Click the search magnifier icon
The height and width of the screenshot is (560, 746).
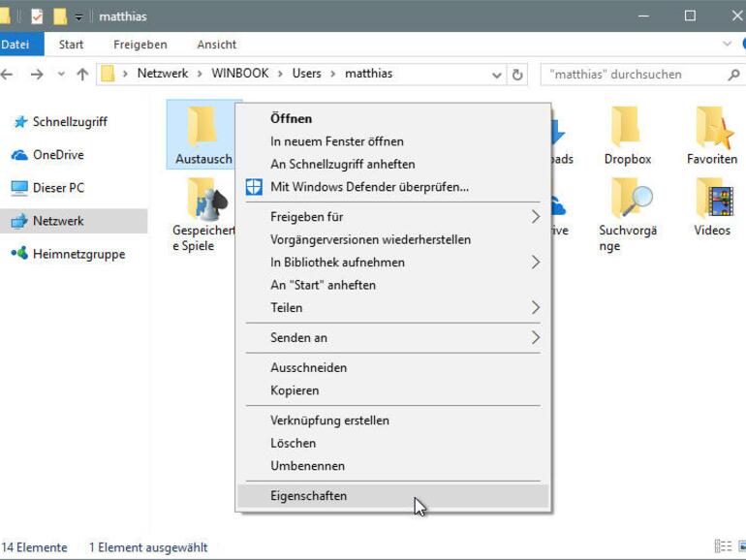click(733, 75)
